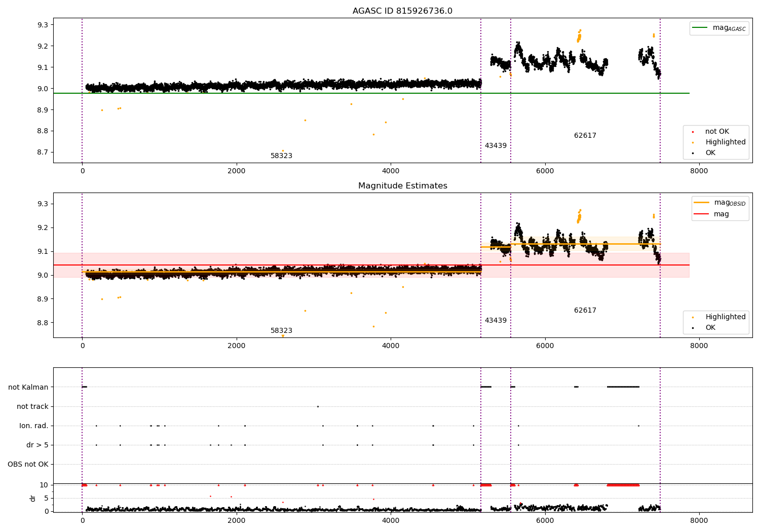Click the 'Magnitude Estimates' plot title

coord(402,186)
